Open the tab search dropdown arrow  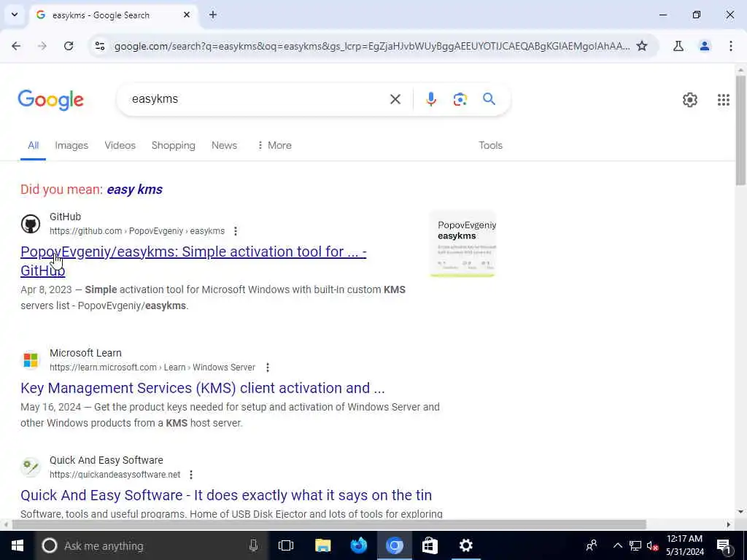15,15
